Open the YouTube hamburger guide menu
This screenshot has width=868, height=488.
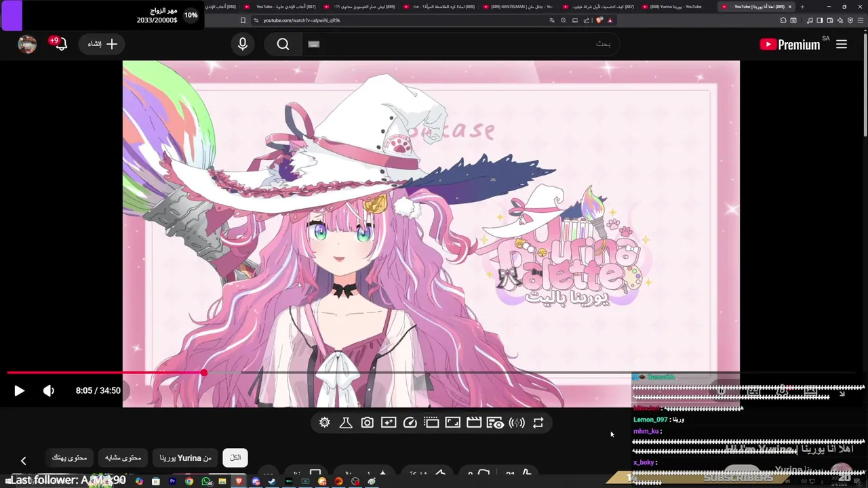tap(842, 44)
